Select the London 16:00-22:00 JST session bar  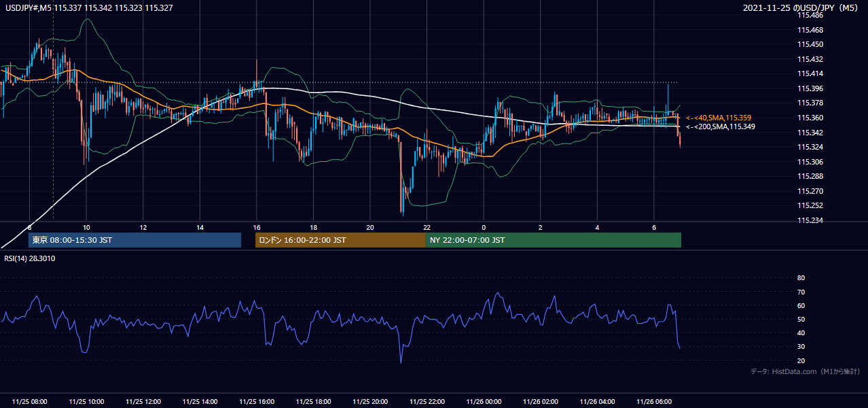[x=340, y=240]
